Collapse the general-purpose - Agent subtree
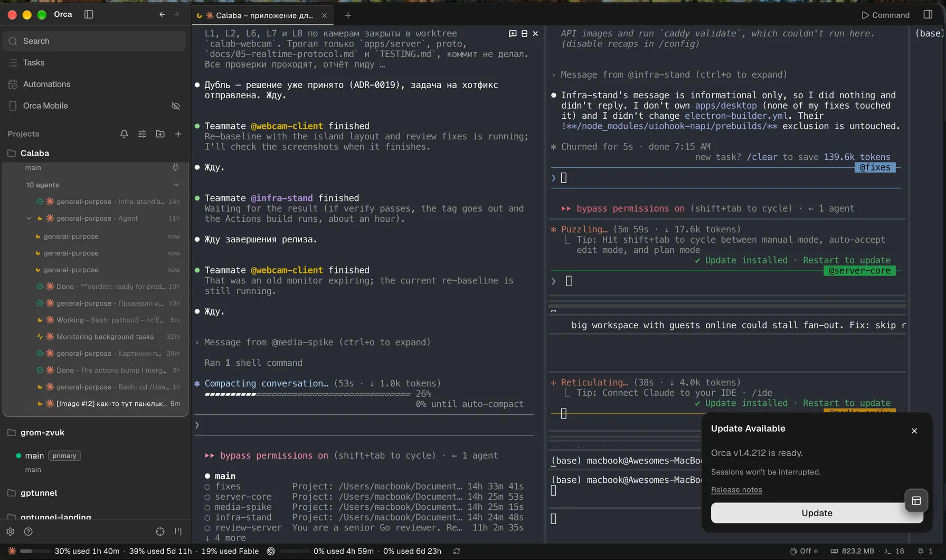Viewport: 946px width, 560px height. click(x=29, y=218)
